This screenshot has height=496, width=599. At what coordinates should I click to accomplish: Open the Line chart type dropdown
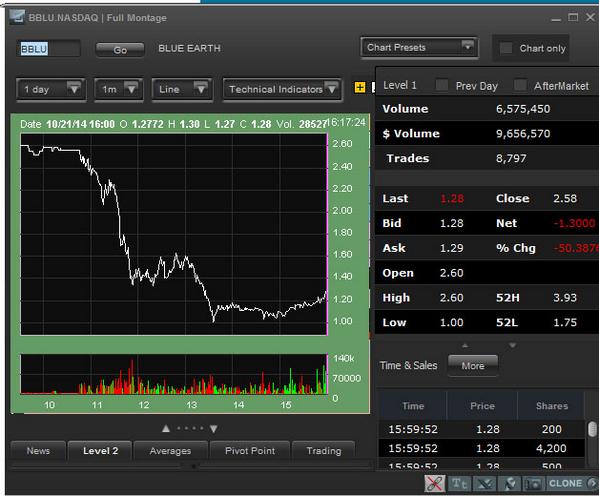pyautogui.click(x=182, y=89)
